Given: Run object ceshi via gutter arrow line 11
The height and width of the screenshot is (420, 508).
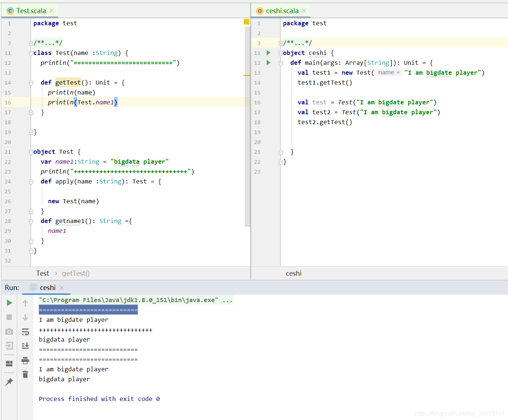Looking at the screenshot, I should click(x=268, y=53).
